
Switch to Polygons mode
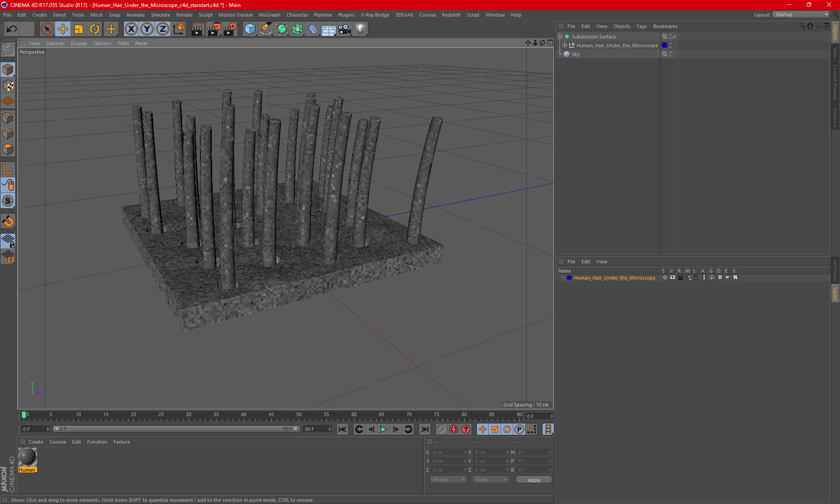coord(8,149)
